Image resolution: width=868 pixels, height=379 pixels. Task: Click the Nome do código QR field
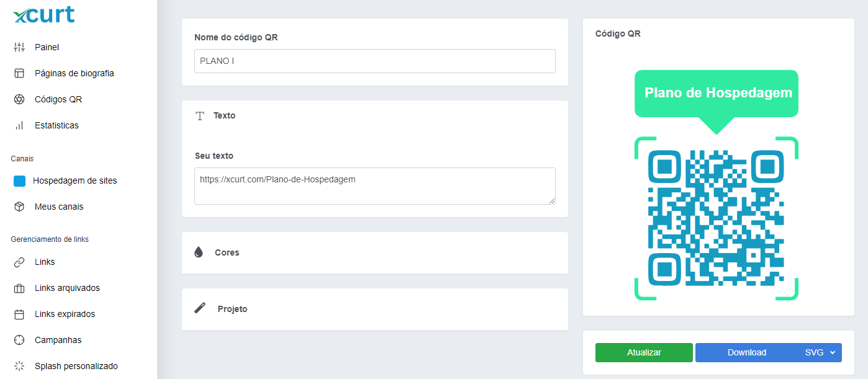(x=374, y=61)
